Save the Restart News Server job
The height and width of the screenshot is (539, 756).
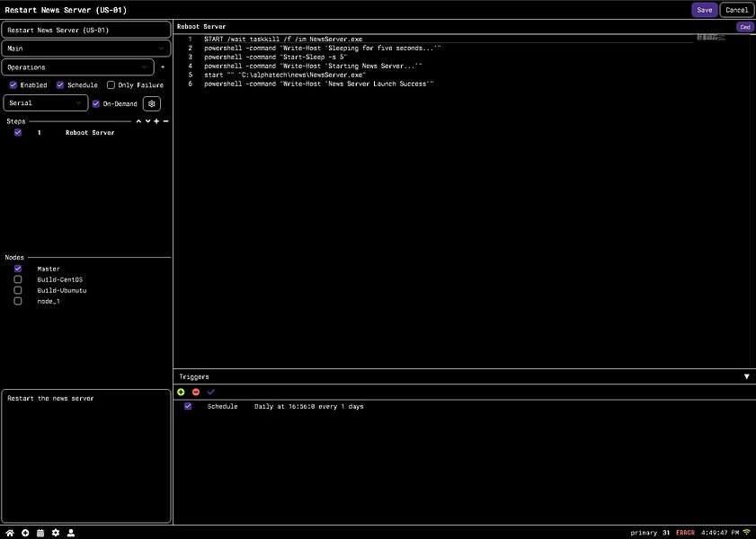click(704, 9)
